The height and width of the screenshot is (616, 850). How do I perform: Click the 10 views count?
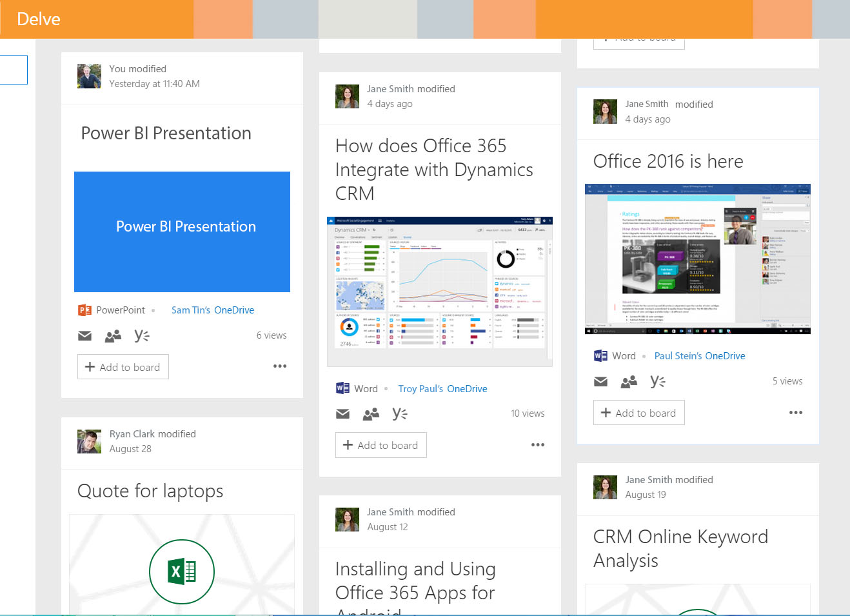click(528, 413)
